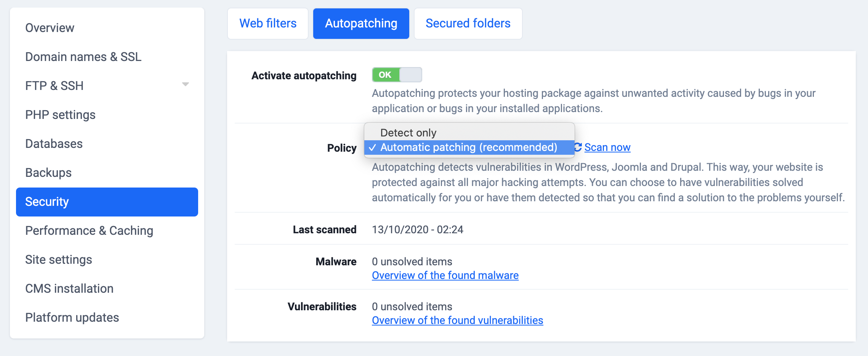Click the refresh icon beside Scan now
Screen dimensions: 868x356
coord(578,147)
